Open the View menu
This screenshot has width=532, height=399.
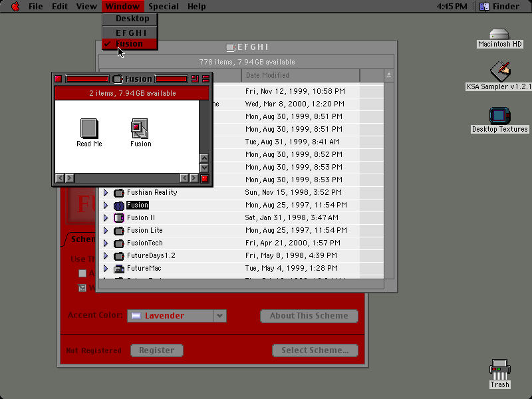(86, 7)
